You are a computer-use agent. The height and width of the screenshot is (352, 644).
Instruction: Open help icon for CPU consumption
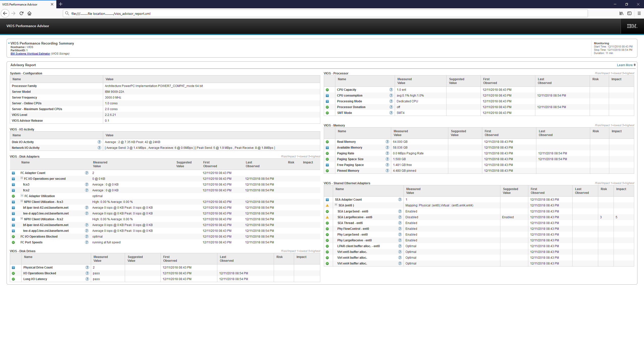coord(391,95)
